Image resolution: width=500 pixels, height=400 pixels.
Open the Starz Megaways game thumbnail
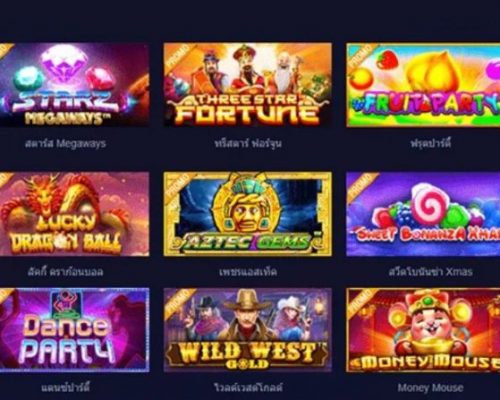pyautogui.click(x=74, y=85)
